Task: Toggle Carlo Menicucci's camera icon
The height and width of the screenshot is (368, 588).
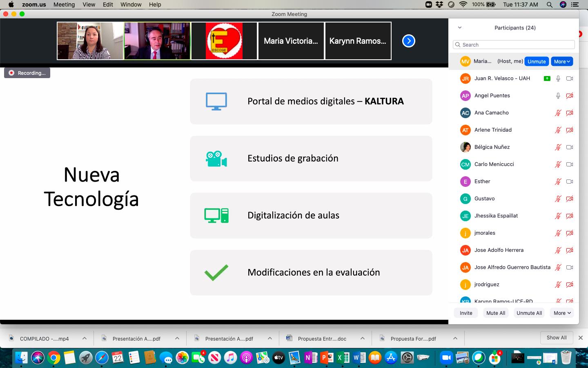Action: point(570,164)
